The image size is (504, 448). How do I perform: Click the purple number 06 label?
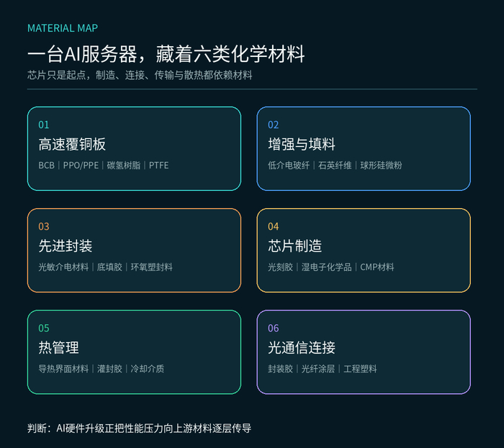[273, 328]
